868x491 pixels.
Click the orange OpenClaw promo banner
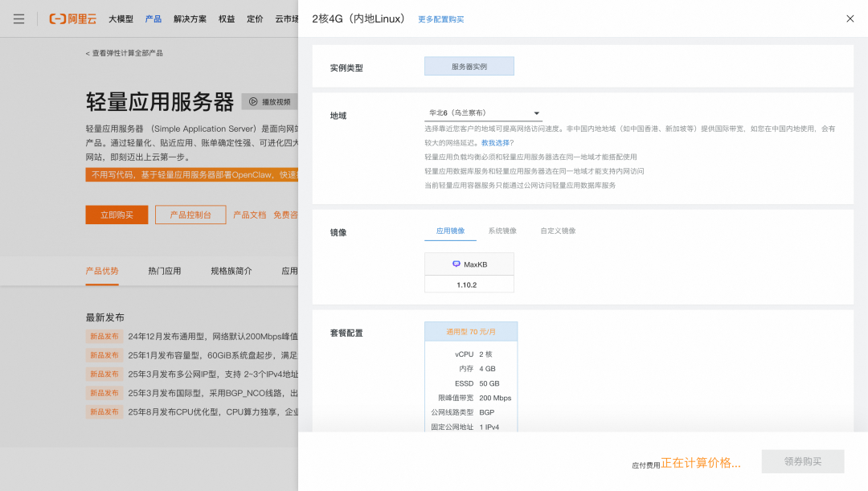pyautogui.click(x=191, y=175)
